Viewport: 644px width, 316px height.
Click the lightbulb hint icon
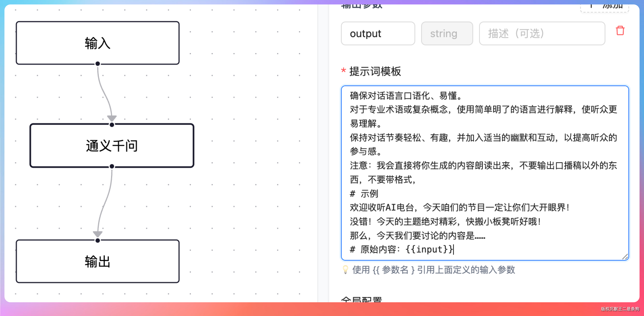(x=345, y=270)
